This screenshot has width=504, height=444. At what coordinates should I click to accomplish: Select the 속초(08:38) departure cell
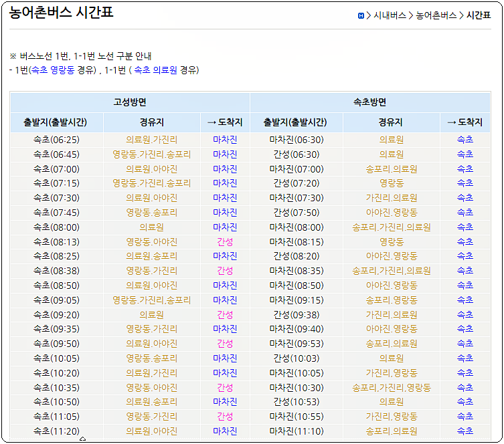57,271
